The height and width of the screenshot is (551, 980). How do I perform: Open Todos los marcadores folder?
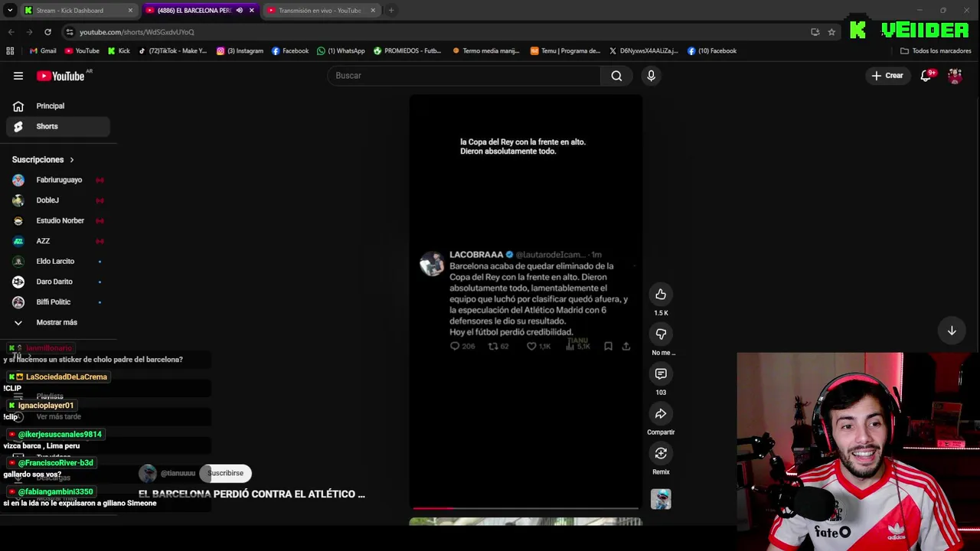click(x=936, y=51)
